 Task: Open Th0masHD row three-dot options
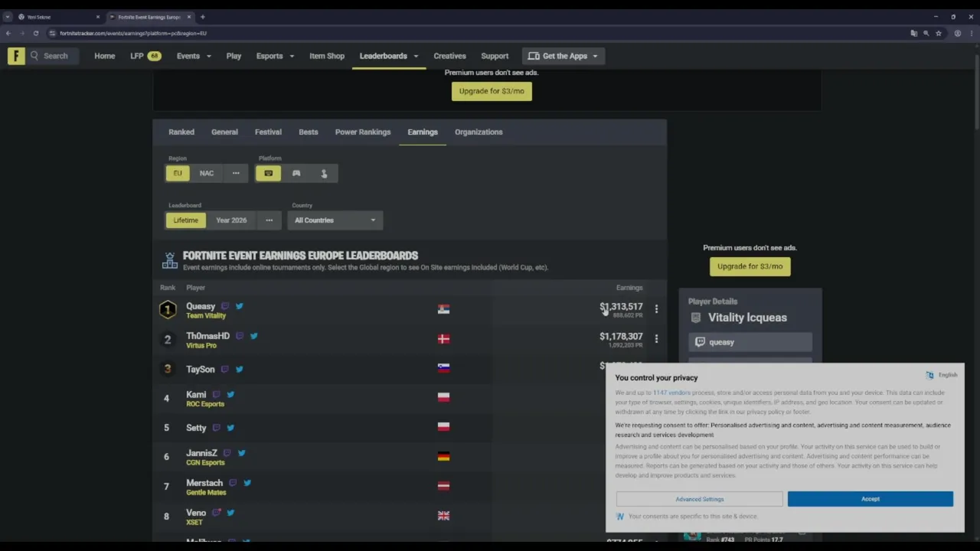pos(656,339)
